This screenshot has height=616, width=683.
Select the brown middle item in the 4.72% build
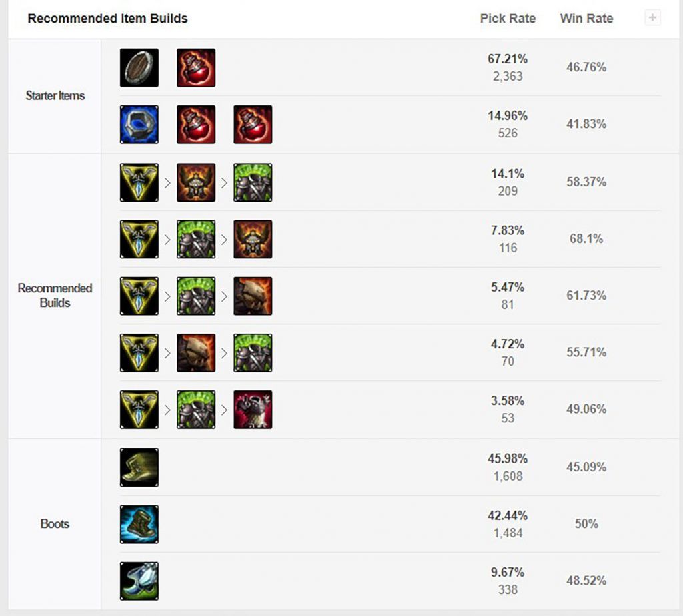point(196,352)
